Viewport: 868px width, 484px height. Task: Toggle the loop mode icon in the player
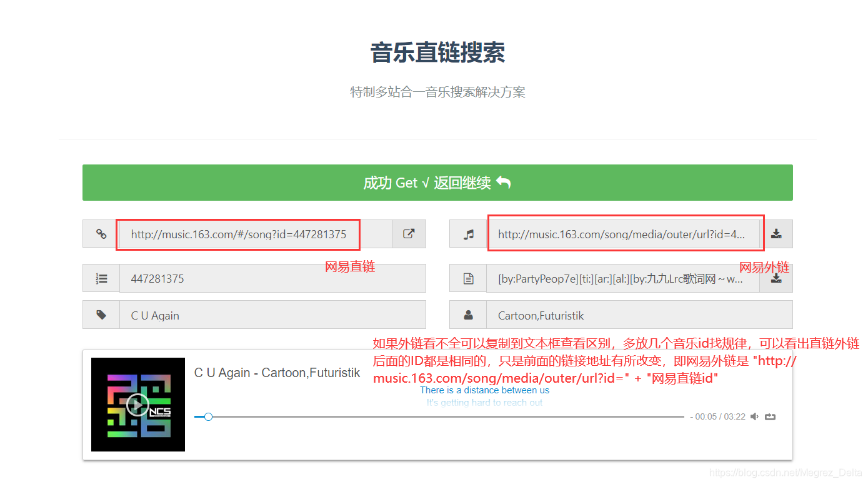tap(770, 416)
